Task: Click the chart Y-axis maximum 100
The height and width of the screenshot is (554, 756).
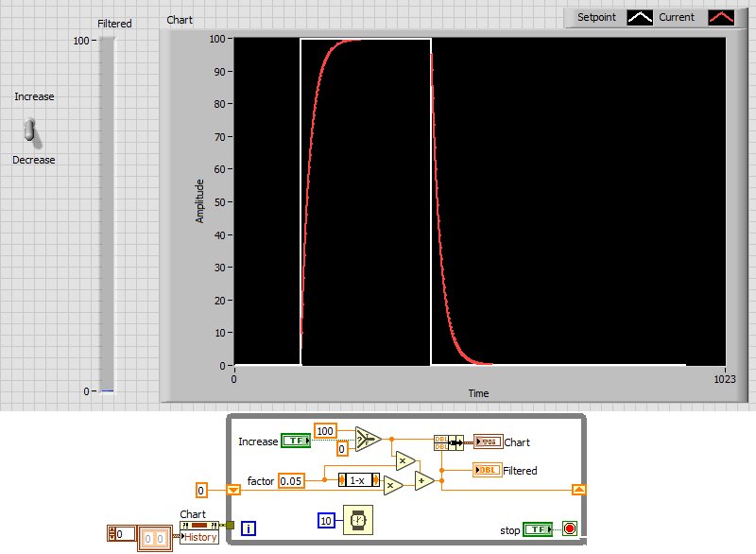Action: (217, 39)
